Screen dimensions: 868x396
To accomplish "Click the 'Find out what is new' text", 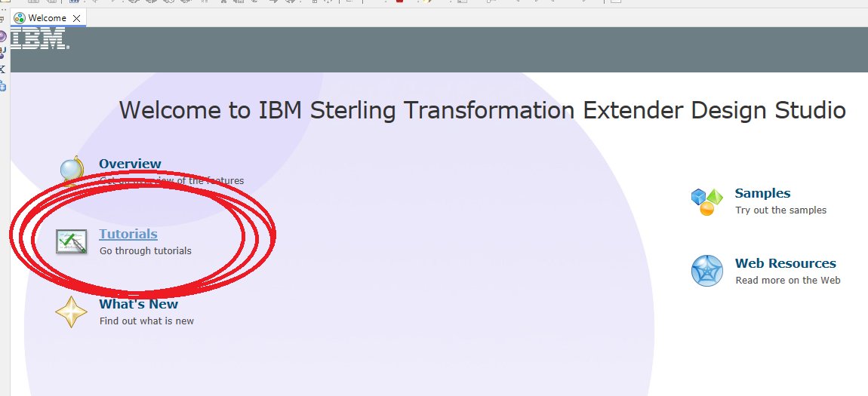I will click(x=146, y=321).
